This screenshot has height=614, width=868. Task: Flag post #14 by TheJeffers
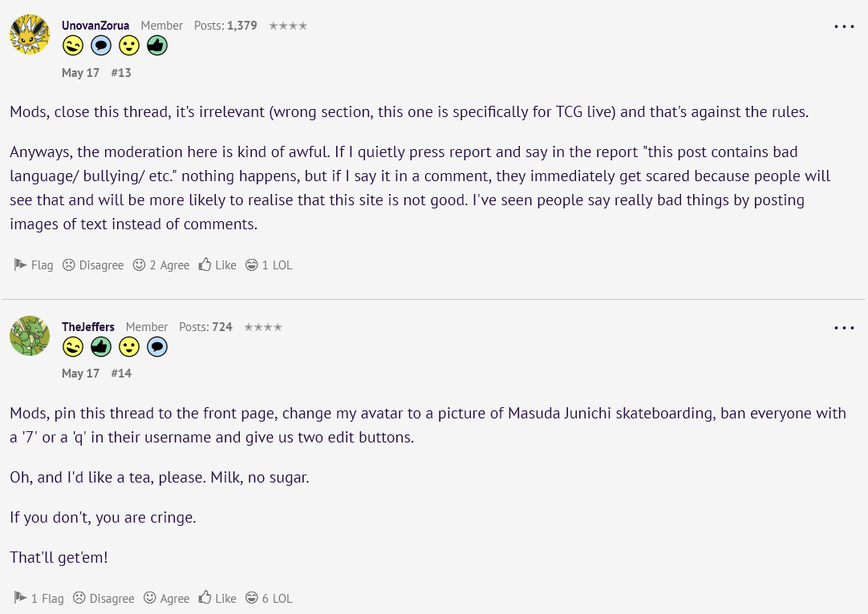[x=39, y=598]
